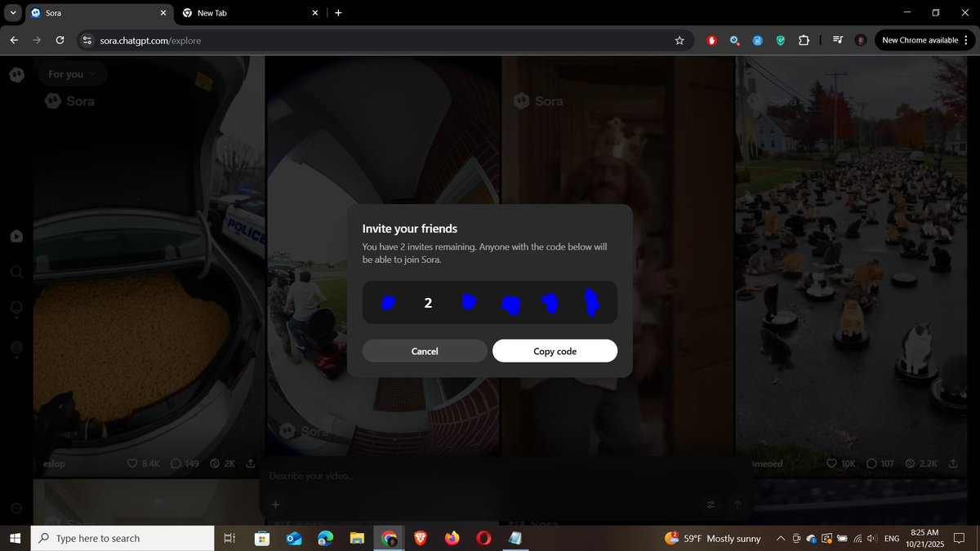
Task: Open the volume control in the tray
Action: [872, 538]
